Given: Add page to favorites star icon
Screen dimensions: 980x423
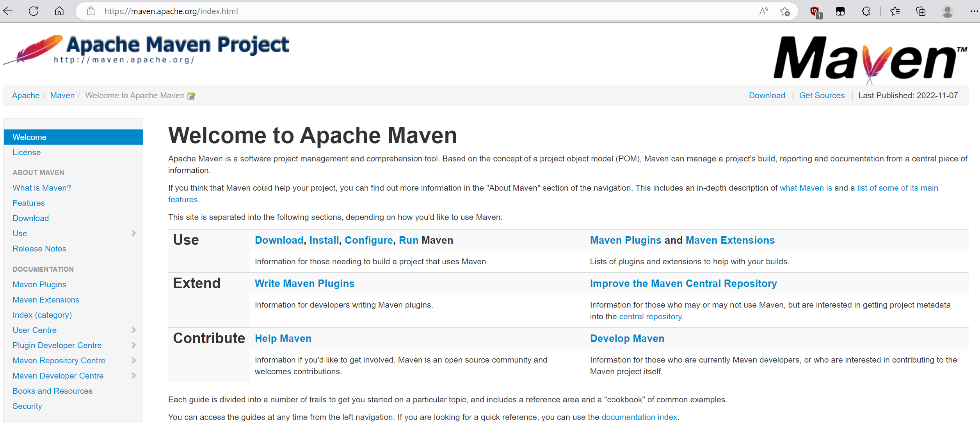Looking at the screenshot, I should tap(785, 11).
